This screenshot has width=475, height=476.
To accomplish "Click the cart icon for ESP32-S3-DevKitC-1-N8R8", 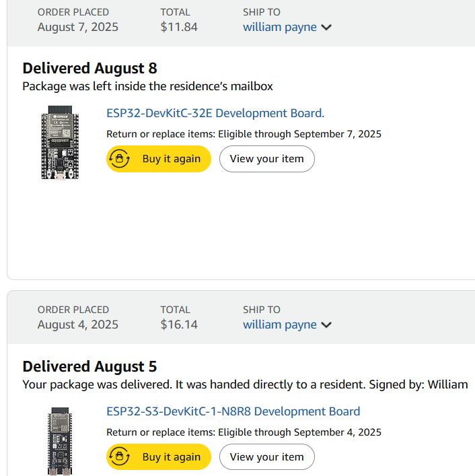I will (119, 457).
